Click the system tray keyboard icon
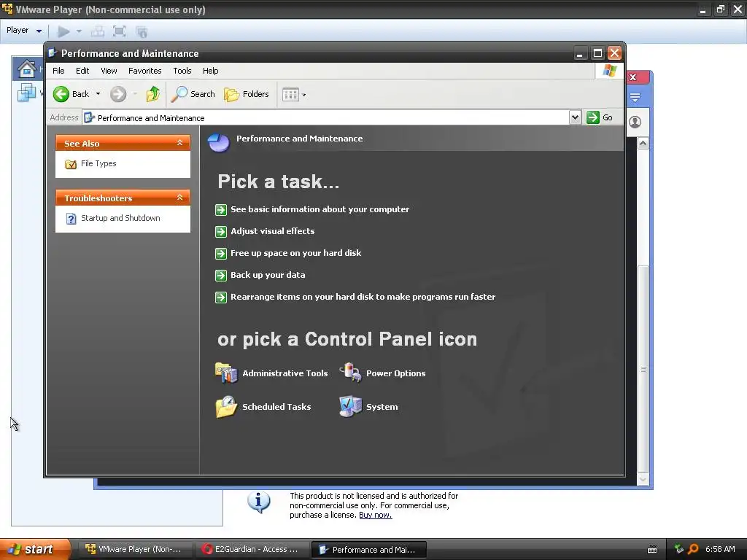747x560 pixels. pos(652,550)
